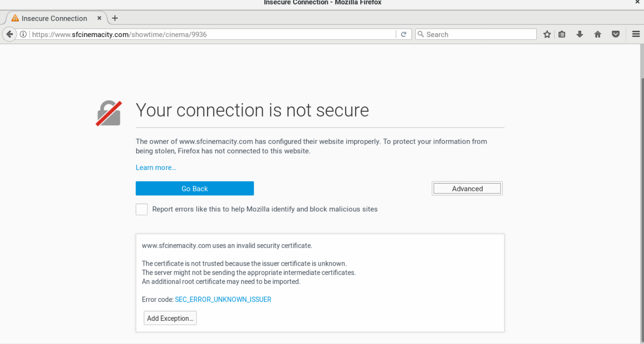Open the site information icon in address bar
The width and height of the screenshot is (644, 344).
click(23, 34)
